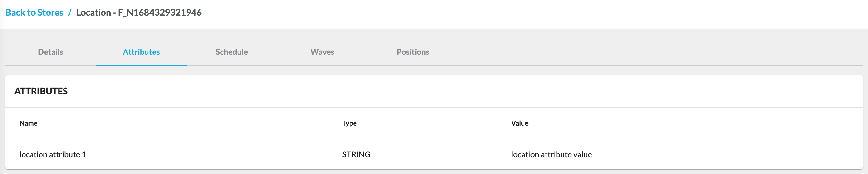This screenshot has height=174, width=868.
Task: Open the Details tab
Action: [x=51, y=52]
